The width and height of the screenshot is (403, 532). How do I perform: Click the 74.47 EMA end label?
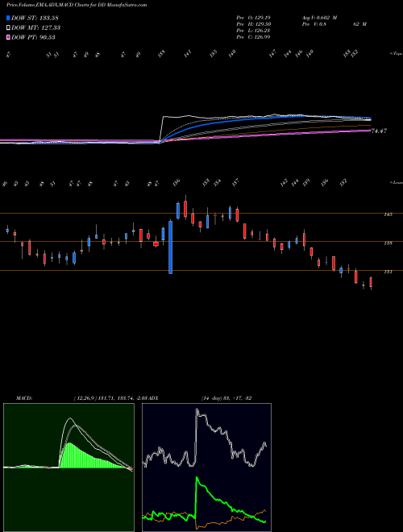[380, 131]
